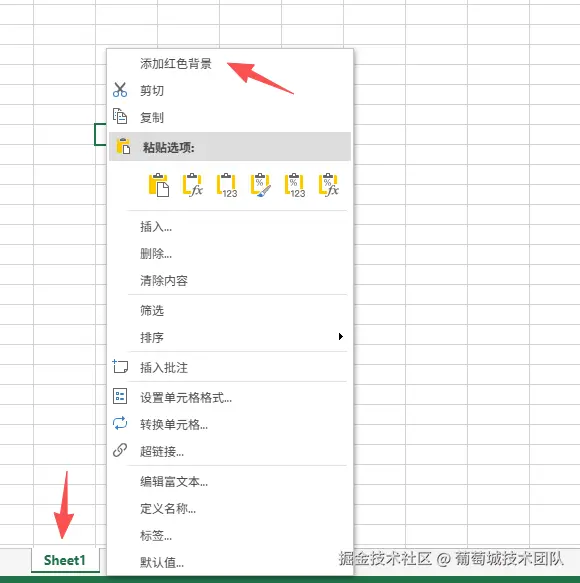Click the clipboard icon beside 粘贴选项

(123, 146)
